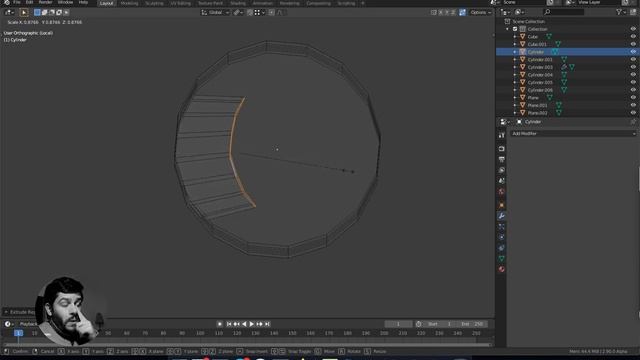This screenshot has width=640, height=360.
Task: Open the Window menu
Action: tap(65, 2)
